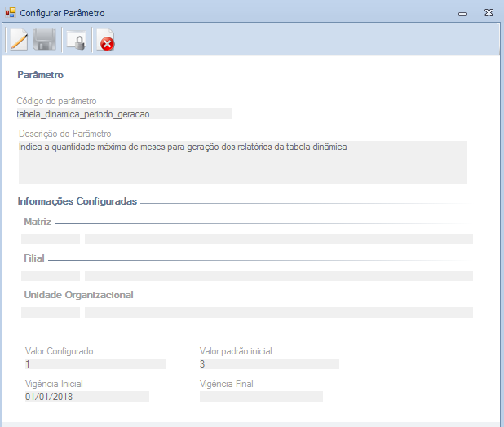Click the long Unidade Organizacional description field

[278, 312]
